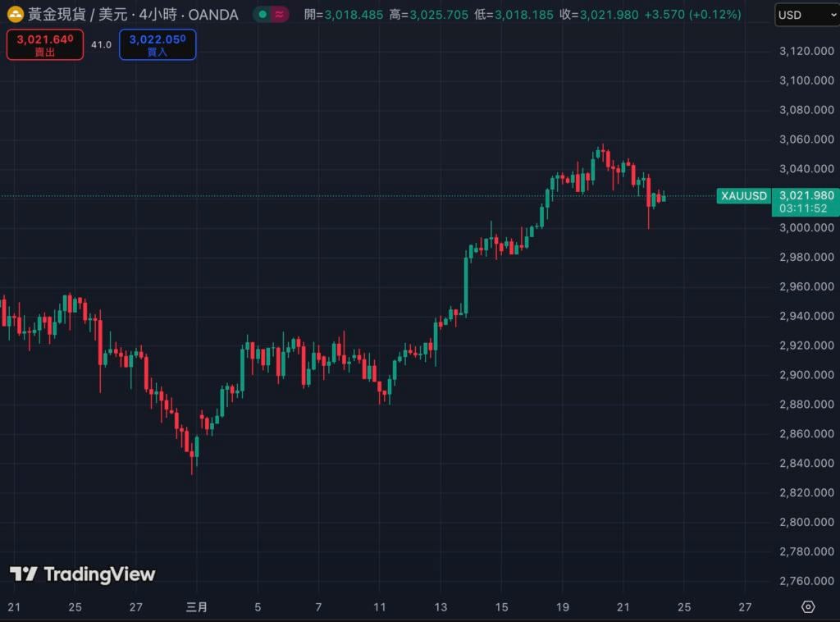Click the 03:11:52 candle countdown timer
Viewport: 840px width, 622px height.
pyautogui.click(x=805, y=208)
